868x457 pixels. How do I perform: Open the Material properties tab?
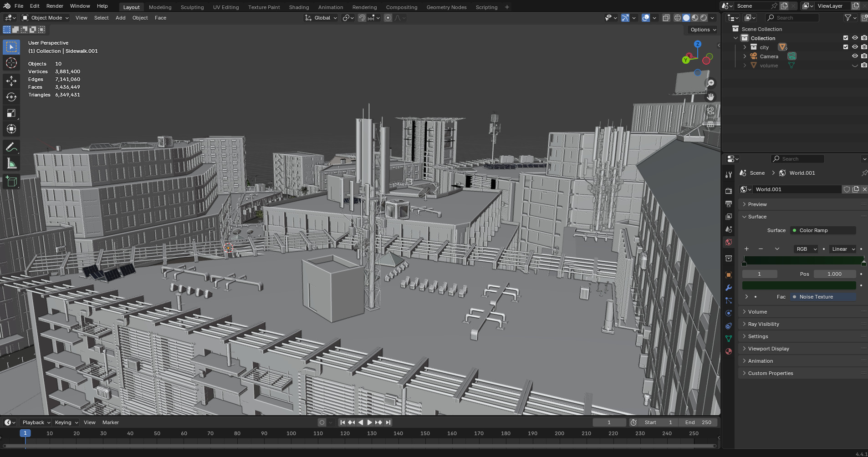(x=729, y=351)
